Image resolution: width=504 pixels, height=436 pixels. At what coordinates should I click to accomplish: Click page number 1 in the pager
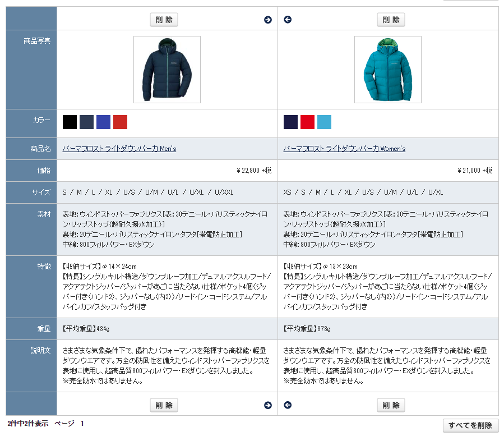(x=82, y=424)
